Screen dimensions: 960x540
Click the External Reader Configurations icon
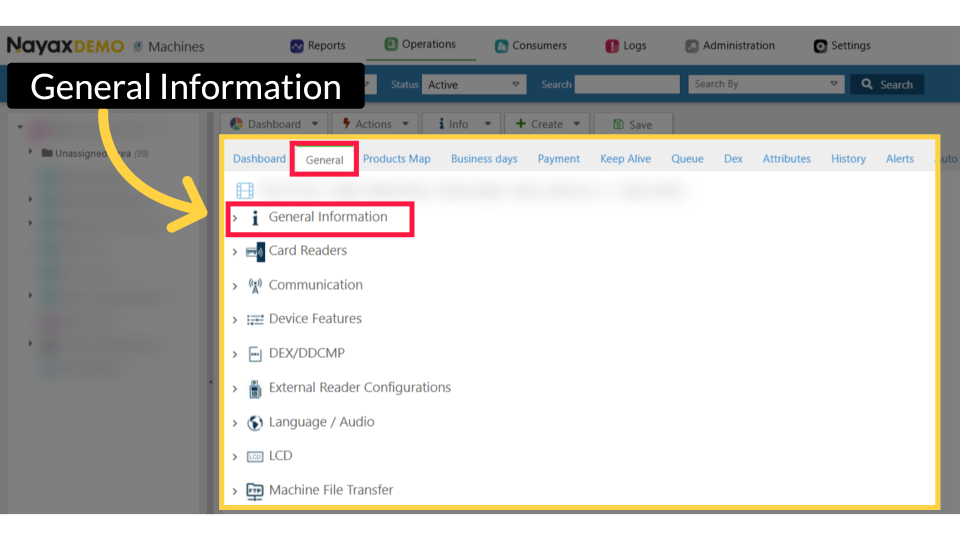pyautogui.click(x=255, y=389)
